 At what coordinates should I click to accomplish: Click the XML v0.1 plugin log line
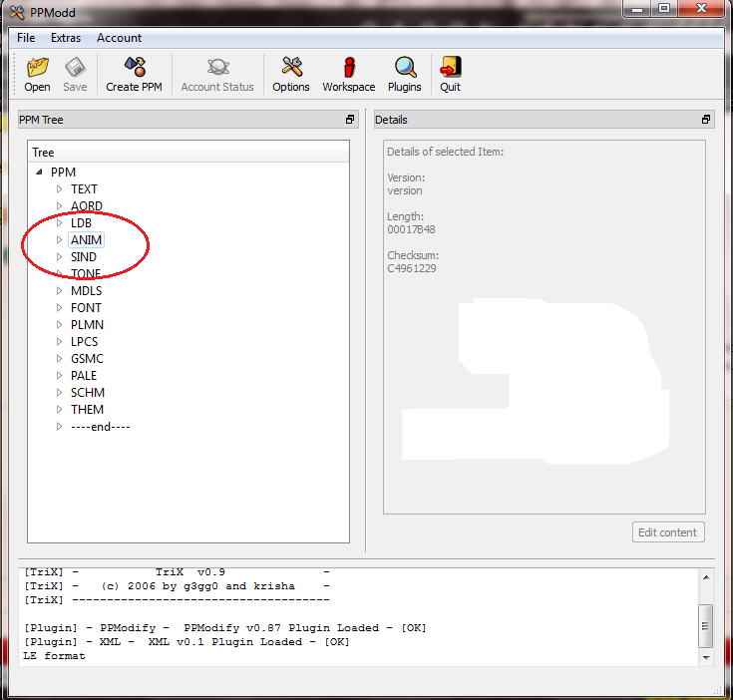tap(187, 641)
